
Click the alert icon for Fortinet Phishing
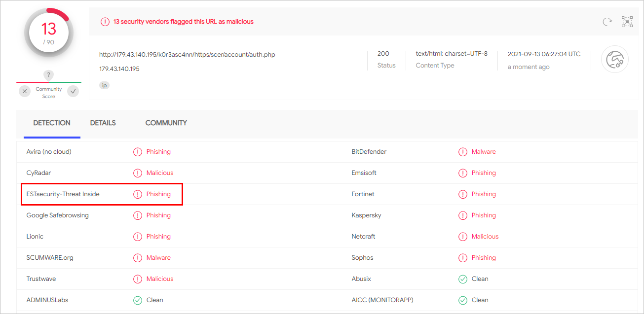pyautogui.click(x=463, y=194)
